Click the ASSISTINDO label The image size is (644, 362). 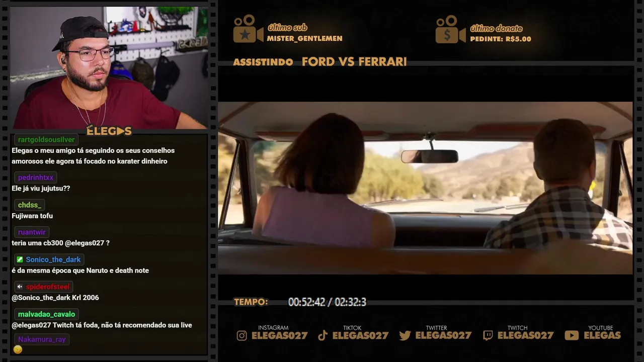(263, 62)
